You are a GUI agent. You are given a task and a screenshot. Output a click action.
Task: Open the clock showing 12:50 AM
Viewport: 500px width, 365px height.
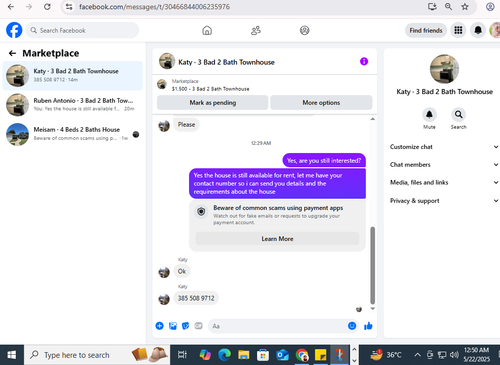pos(477,355)
